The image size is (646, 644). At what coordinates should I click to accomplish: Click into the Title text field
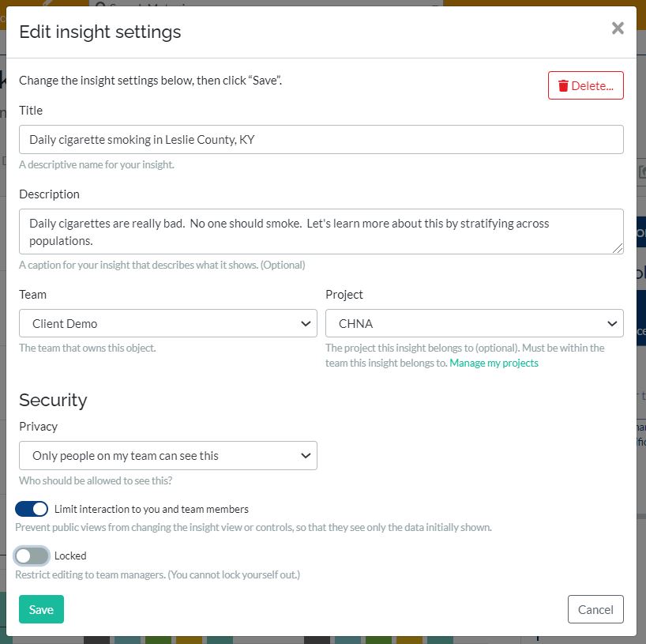click(321, 140)
